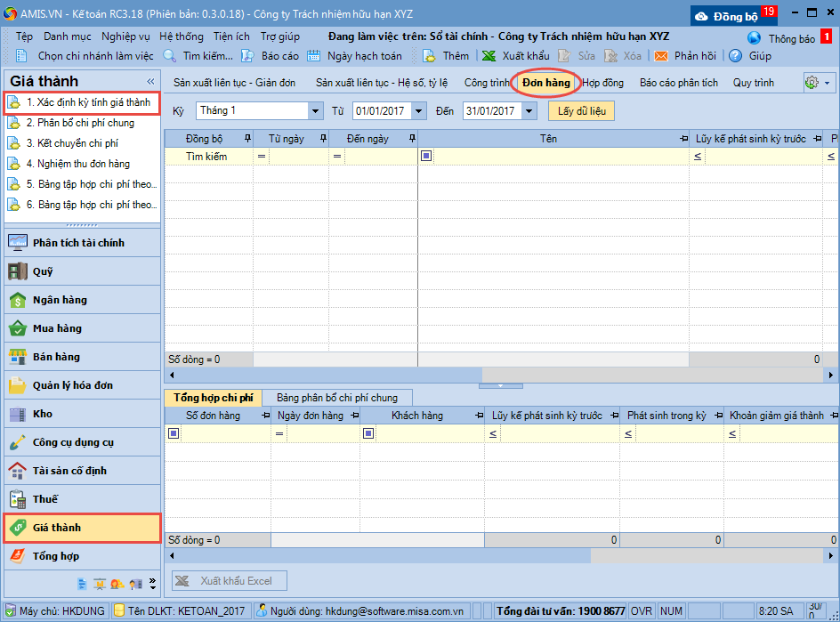The image size is (840, 622).
Task: Switch to the Hợp đồng tab
Action: (x=602, y=83)
